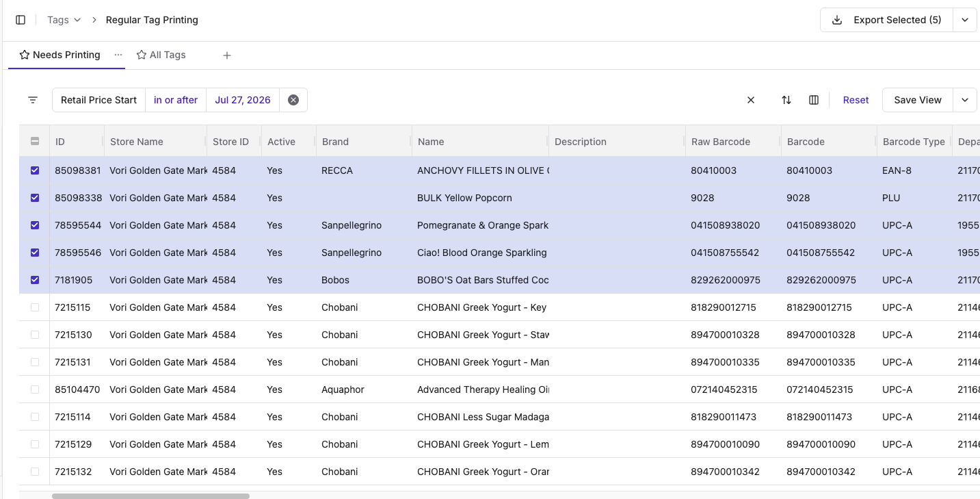
Task: Open the column layout icon
Action: (x=814, y=100)
